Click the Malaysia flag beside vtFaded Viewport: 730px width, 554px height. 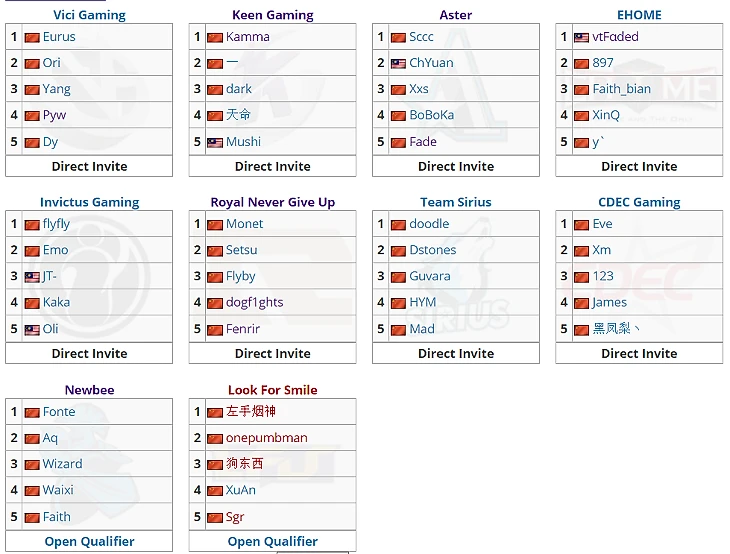pyautogui.click(x=581, y=37)
